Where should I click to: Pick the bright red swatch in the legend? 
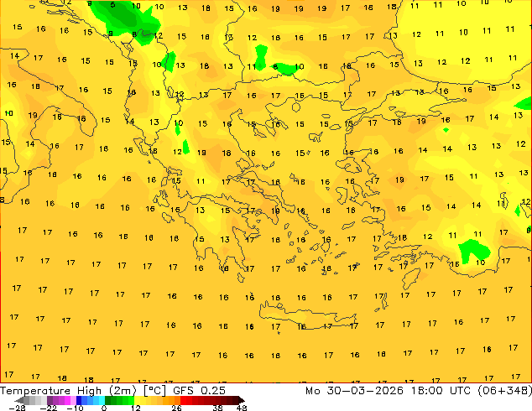click(x=183, y=400)
